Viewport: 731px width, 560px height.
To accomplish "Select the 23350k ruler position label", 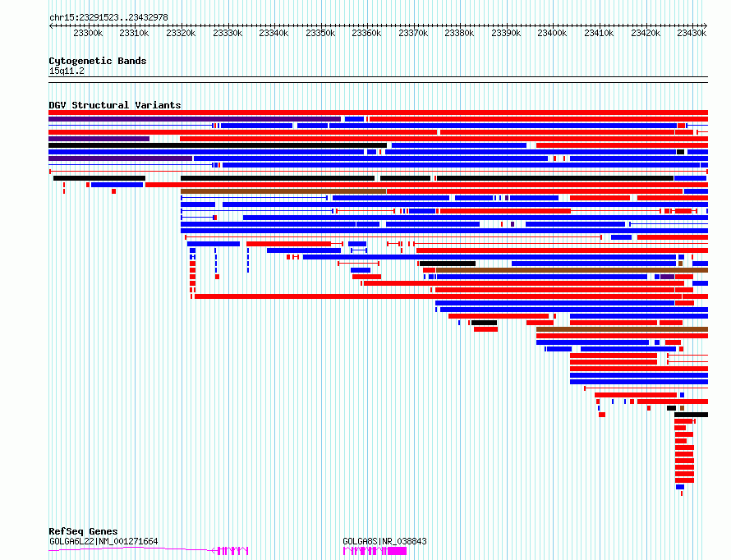I will pos(320,33).
